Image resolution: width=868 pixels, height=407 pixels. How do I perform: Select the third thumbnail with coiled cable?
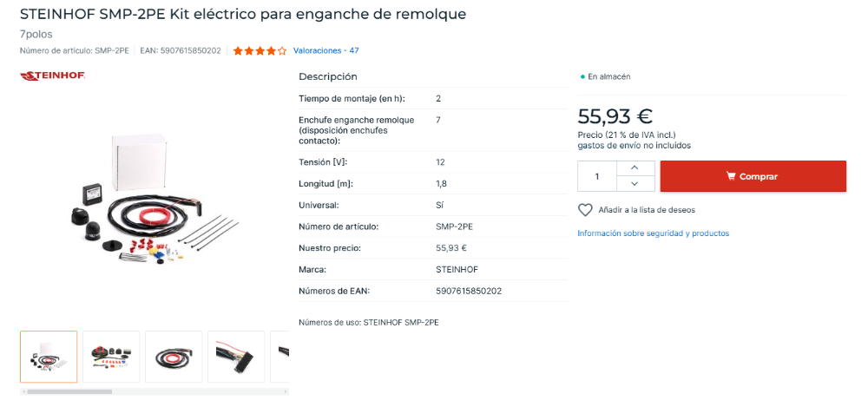(174, 357)
